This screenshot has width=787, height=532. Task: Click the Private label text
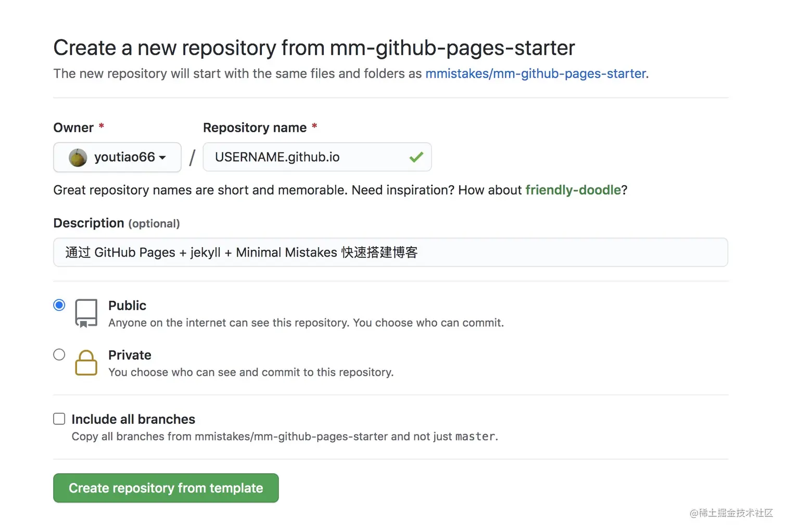point(130,355)
